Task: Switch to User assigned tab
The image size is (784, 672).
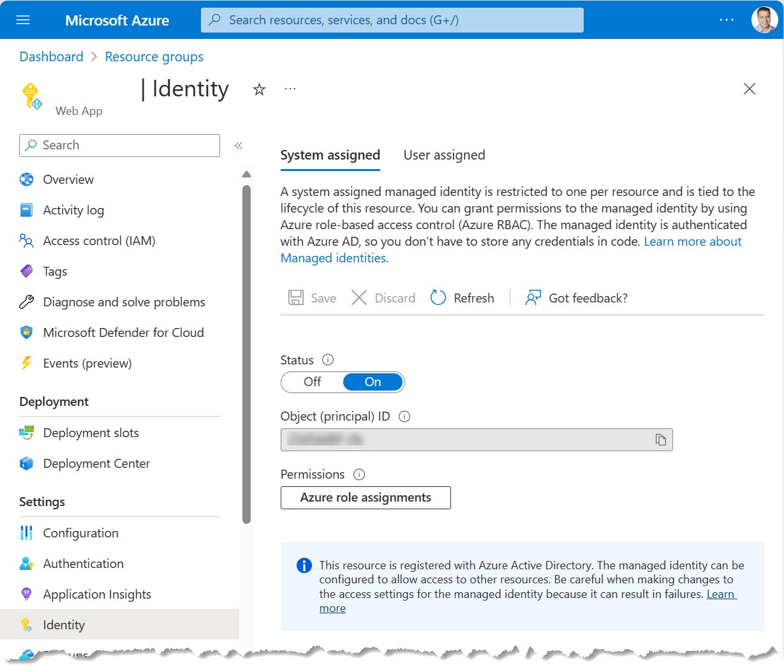Action: click(x=444, y=155)
